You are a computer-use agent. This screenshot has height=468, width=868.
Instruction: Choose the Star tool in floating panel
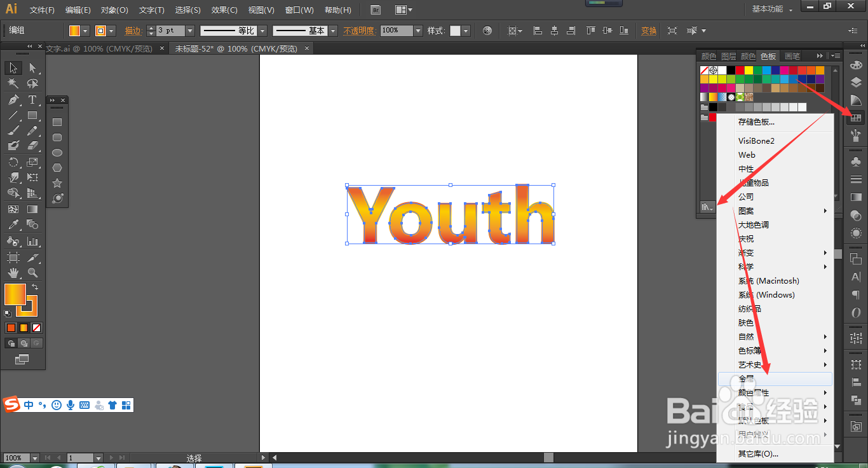click(57, 183)
